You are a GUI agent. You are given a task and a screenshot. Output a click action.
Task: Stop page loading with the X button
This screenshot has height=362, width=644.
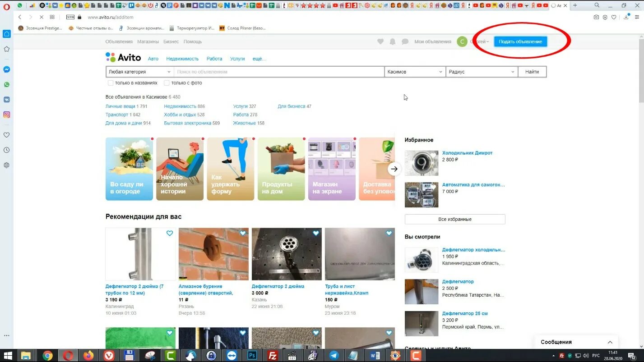coord(42,17)
